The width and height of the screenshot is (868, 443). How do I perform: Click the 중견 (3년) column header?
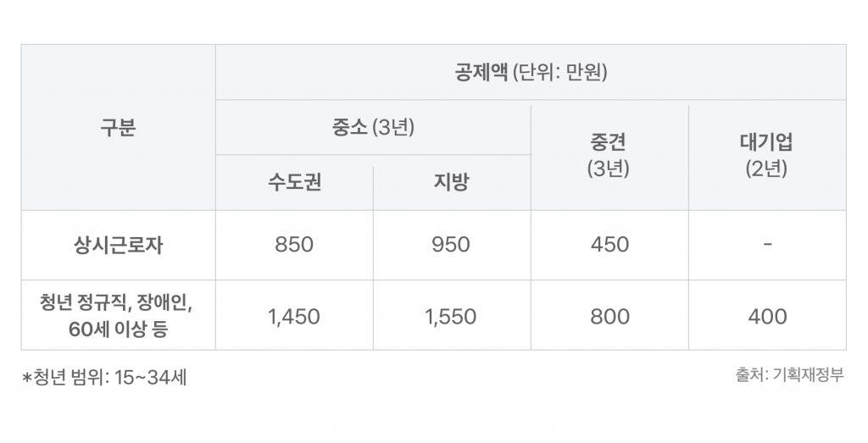pyautogui.click(x=609, y=155)
